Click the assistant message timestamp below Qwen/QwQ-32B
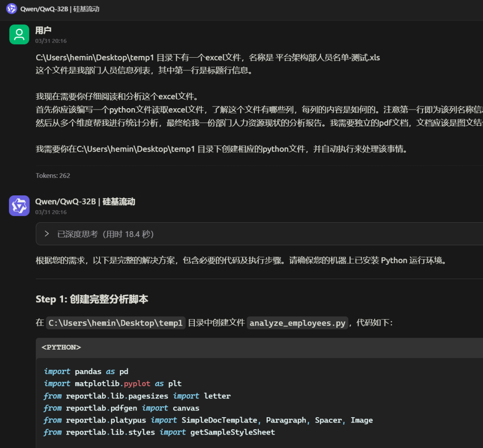483x448 pixels. pos(51,212)
